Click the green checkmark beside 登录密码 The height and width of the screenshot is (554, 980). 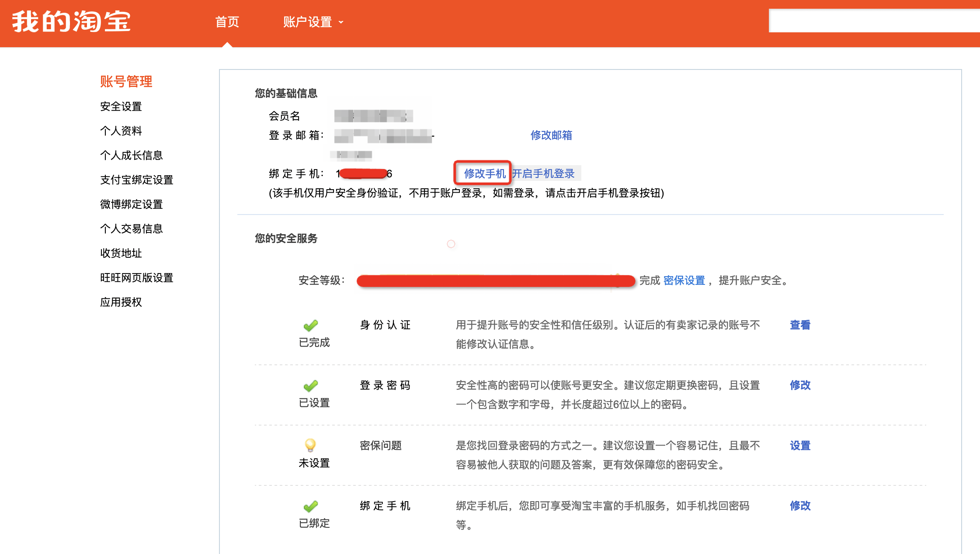point(311,386)
